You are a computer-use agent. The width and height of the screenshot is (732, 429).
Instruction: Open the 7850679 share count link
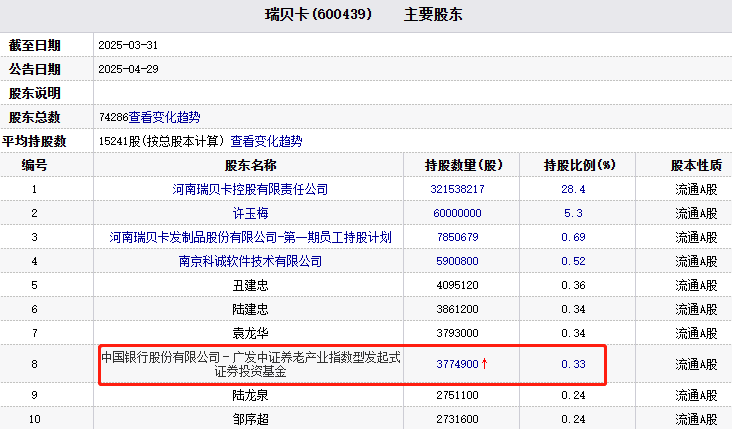(457, 237)
